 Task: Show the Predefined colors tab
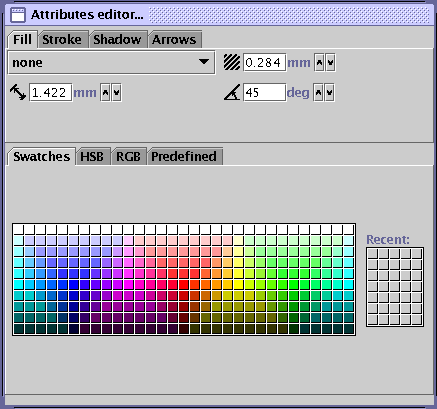pos(184,156)
